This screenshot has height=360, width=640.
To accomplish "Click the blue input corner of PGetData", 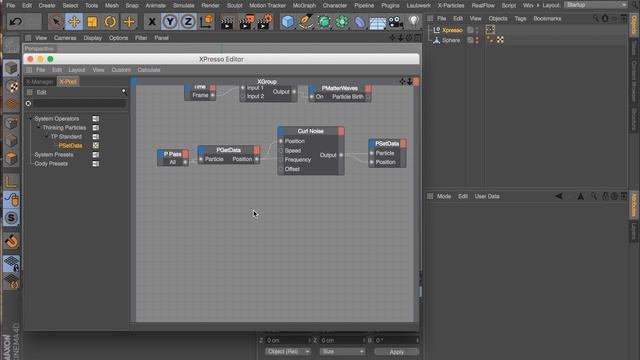I will click(x=201, y=150).
